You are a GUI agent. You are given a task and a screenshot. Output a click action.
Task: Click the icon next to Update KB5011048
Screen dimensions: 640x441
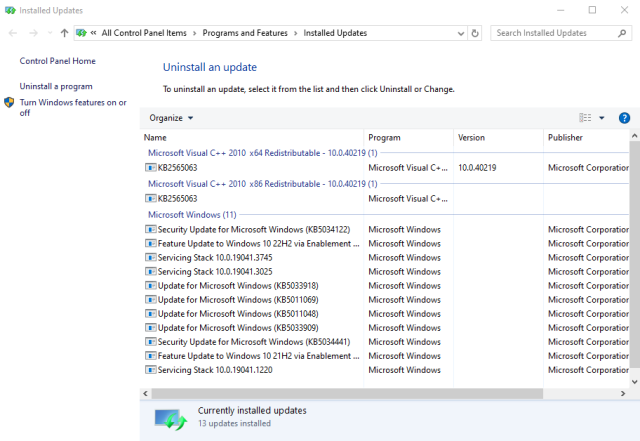[151, 314]
